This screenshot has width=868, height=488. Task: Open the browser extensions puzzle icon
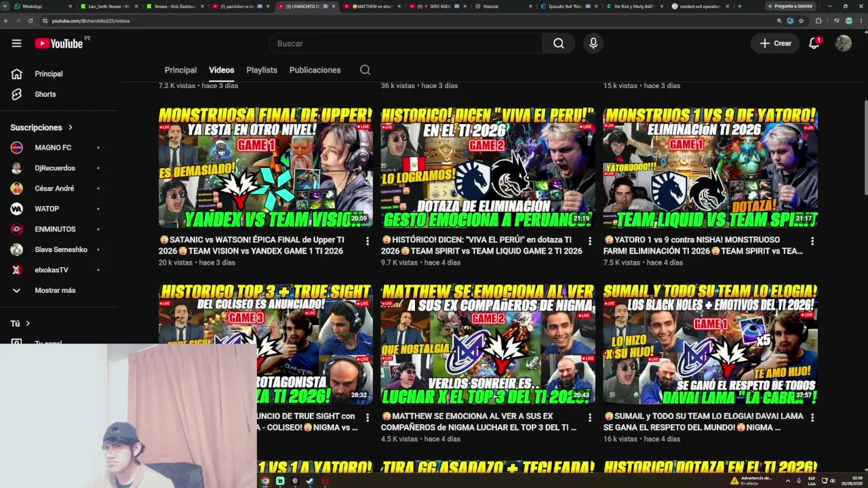pos(818,21)
